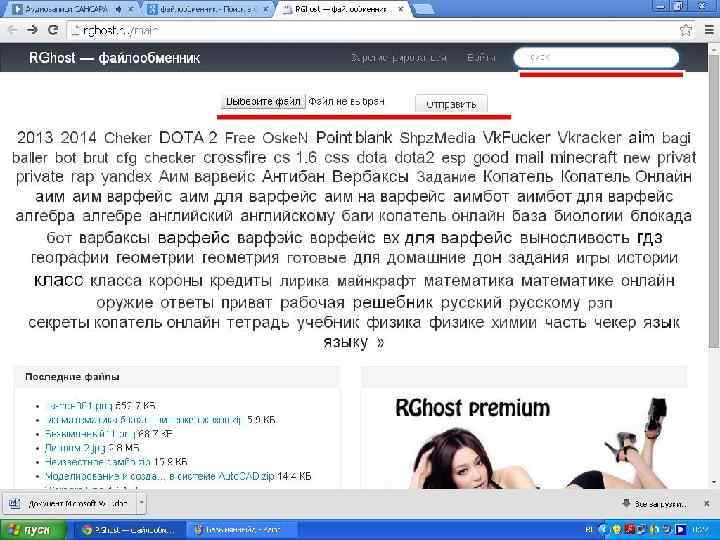Viewport: 720px width, 540px height.
Task: Open the аимбот для варфейс tag
Action: 595,197
